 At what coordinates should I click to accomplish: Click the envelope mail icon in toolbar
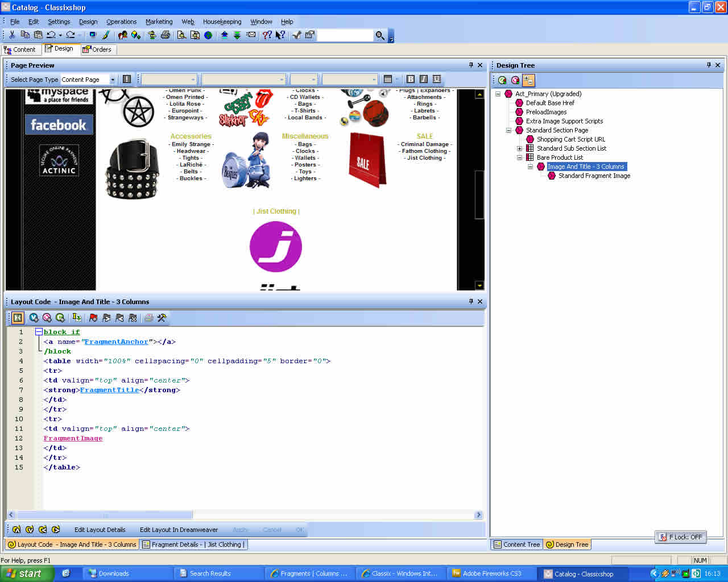251,35
